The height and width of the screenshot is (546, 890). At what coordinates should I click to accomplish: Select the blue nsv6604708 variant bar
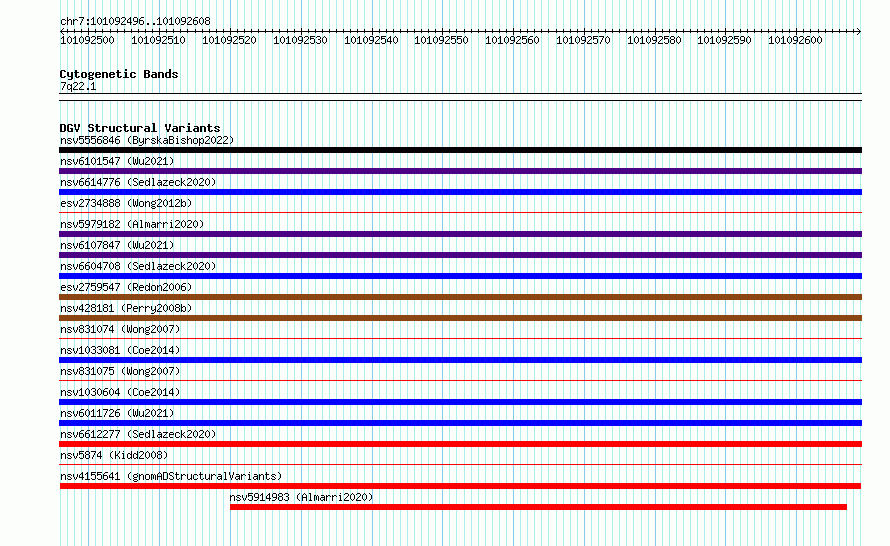coord(460,276)
